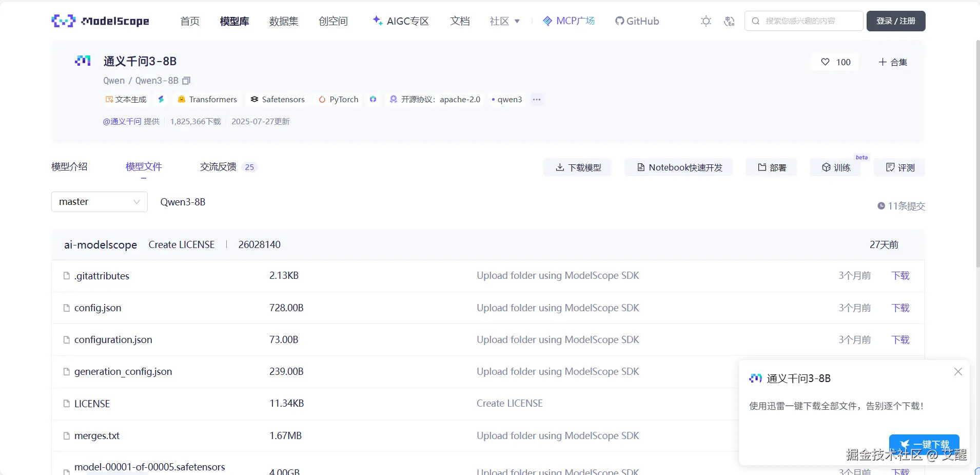Close the 迅雷 download popup
This screenshot has height=475, width=980.
(x=958, y=371)
